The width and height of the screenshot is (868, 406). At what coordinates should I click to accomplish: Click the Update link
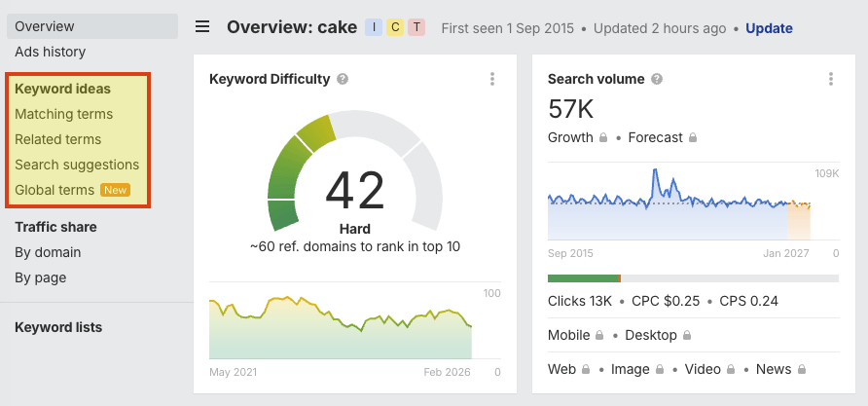[x=769, y=28]
